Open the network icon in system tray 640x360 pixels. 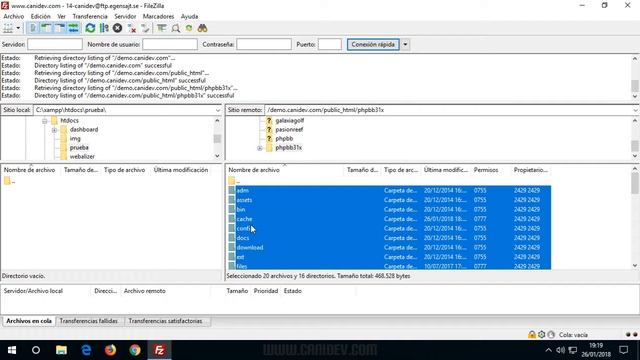(x=573, y=350)
